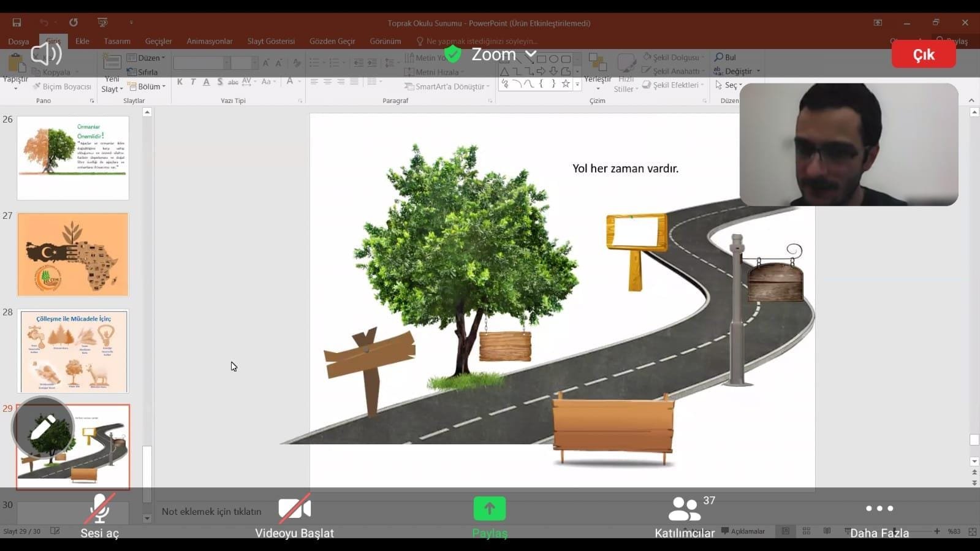Start camera via Videoyu Başlat
The height and width of the screenshot is (551, 980).
[294, 516]
